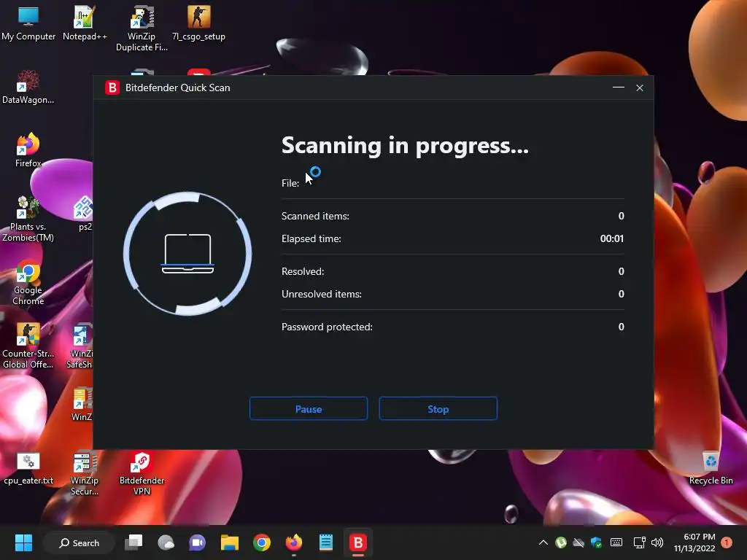Select the WinZip SafeShare desktop shortcut
The width and height of the screenshot is (747, 560).
[80, 346]
